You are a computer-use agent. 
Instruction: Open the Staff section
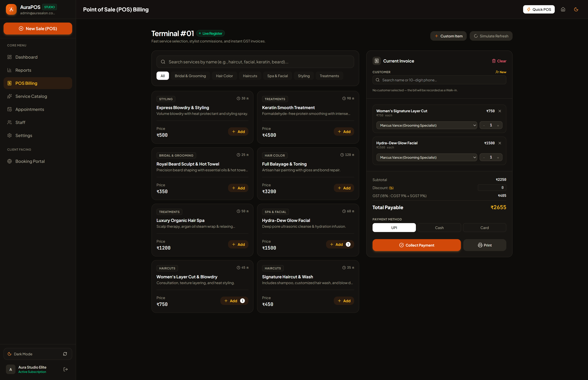(x=38, y=122)
